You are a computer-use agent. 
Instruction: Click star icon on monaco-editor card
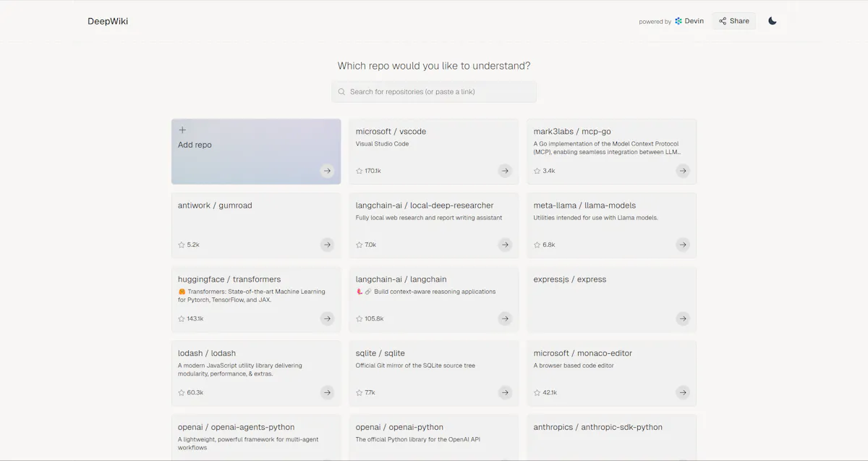537,392
